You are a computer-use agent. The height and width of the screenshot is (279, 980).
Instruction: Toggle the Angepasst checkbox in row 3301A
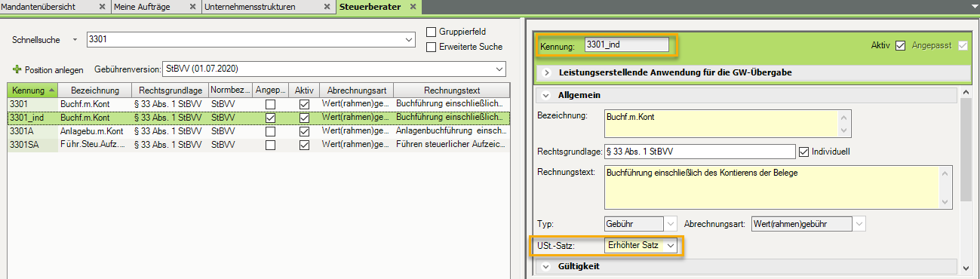coord(270,131)
